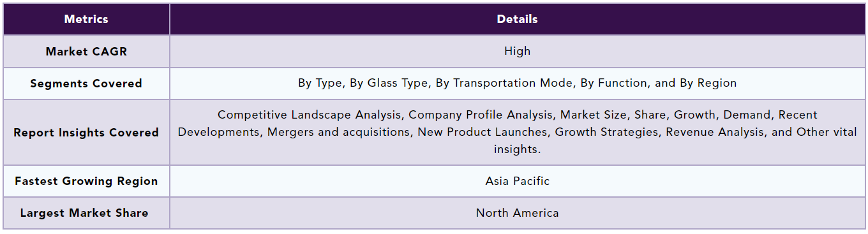
Task: Select the Report Insights Covered label
Action: [86, 133]
